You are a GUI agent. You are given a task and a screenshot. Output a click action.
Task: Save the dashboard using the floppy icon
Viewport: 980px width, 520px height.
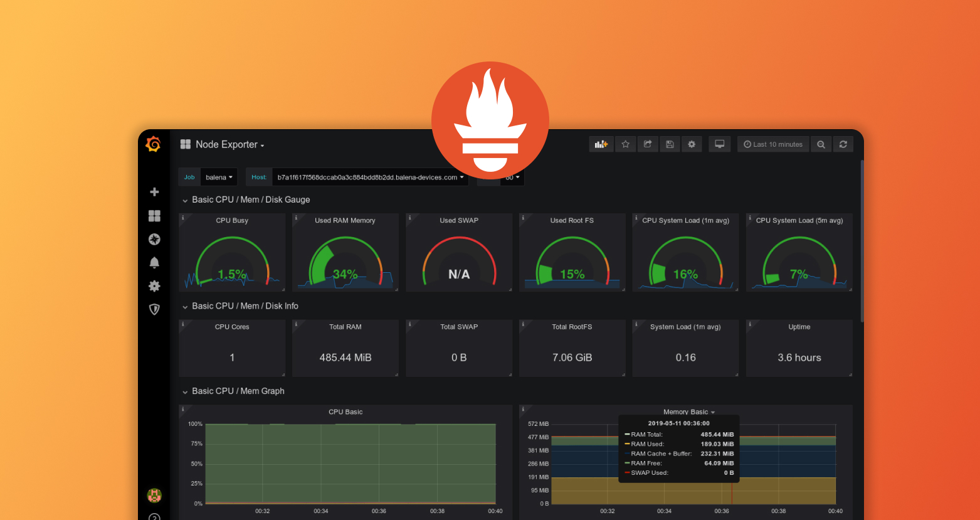pyautogui.click(x=670, y=144)
